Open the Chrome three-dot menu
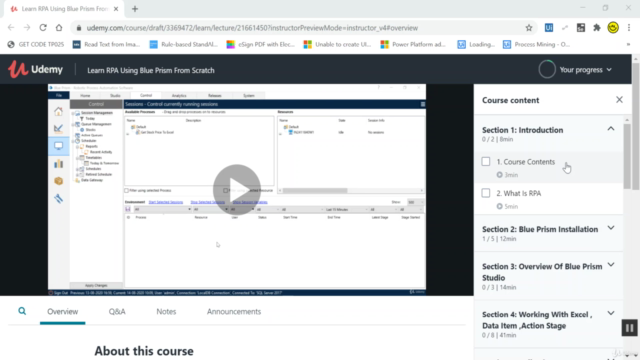Image resolution: width=640 pixels, height=360 pixels. [629, 28]
